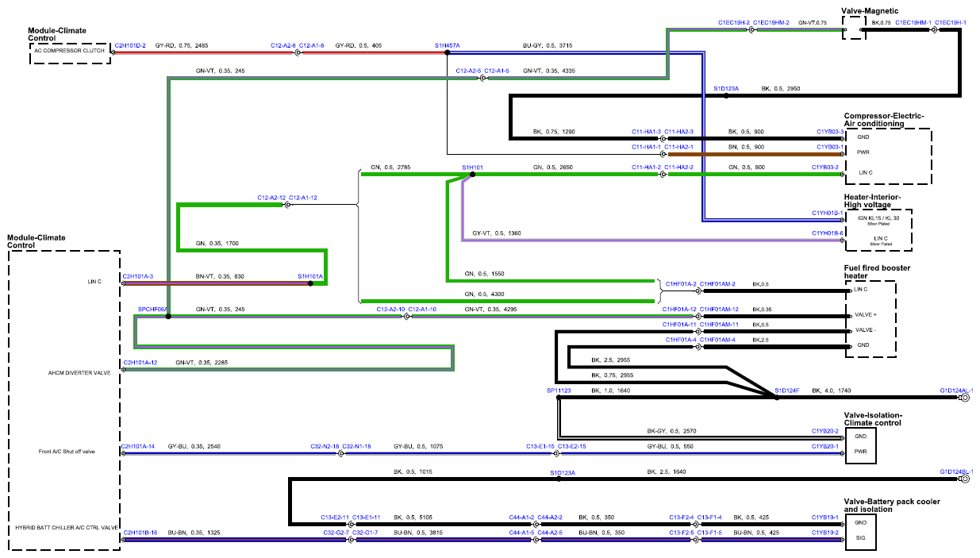980x558 pixels.
Task: Click connector label C2H101D-2
Action: pos(130,46)
